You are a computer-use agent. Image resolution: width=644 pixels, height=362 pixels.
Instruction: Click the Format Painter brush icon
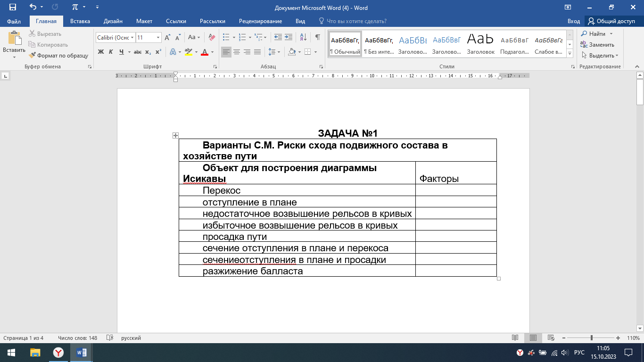[x=33, y=56]
